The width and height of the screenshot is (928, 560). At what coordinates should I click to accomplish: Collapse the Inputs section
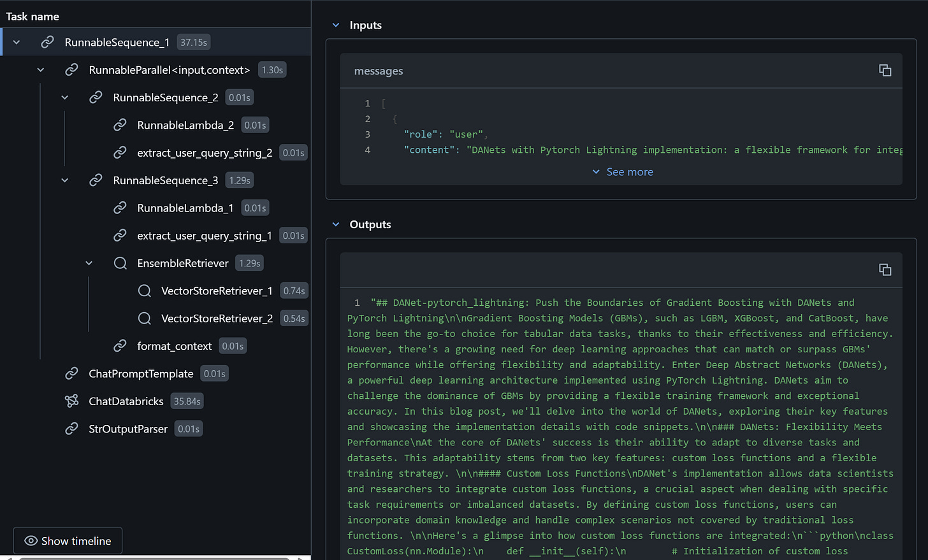tap(336, 25)
